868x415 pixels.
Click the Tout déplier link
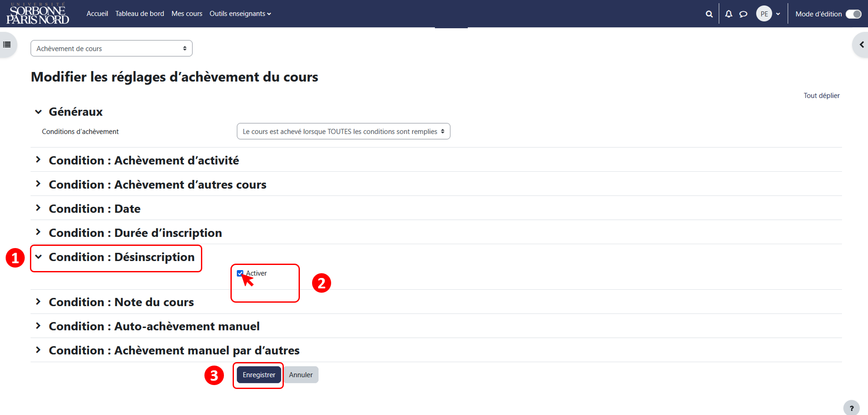[822, 95]
